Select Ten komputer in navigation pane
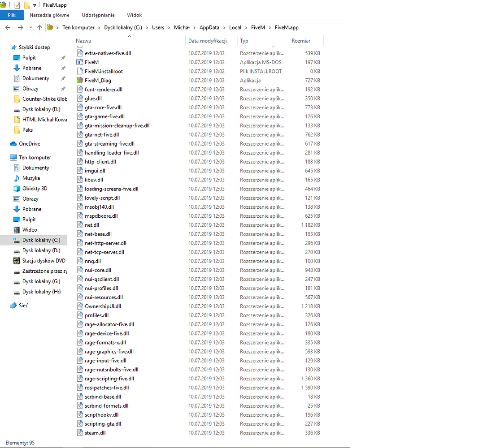The width and height of the screenshot is (496, 448). coord(35,157)
